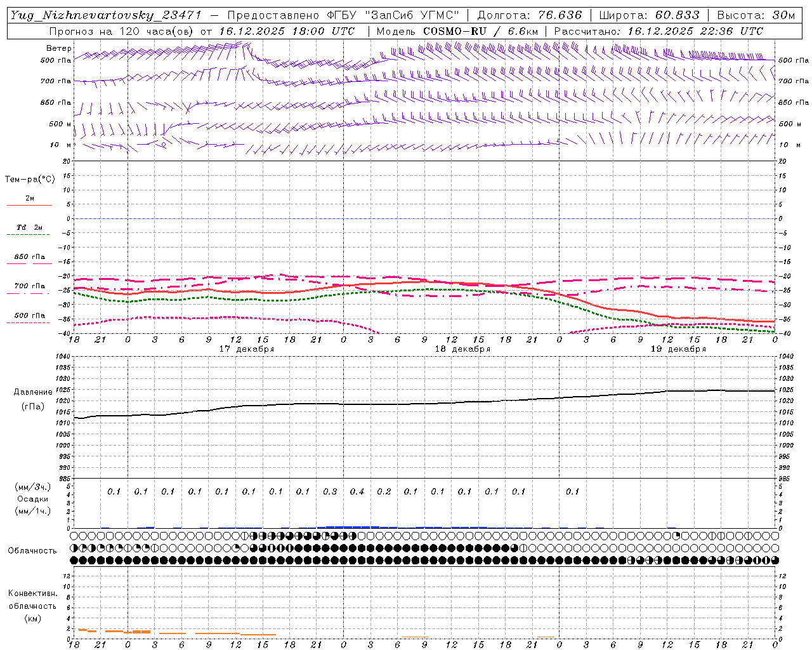812x650 pixels.
Task: Click the Ветер panel label
Action: 59,48
